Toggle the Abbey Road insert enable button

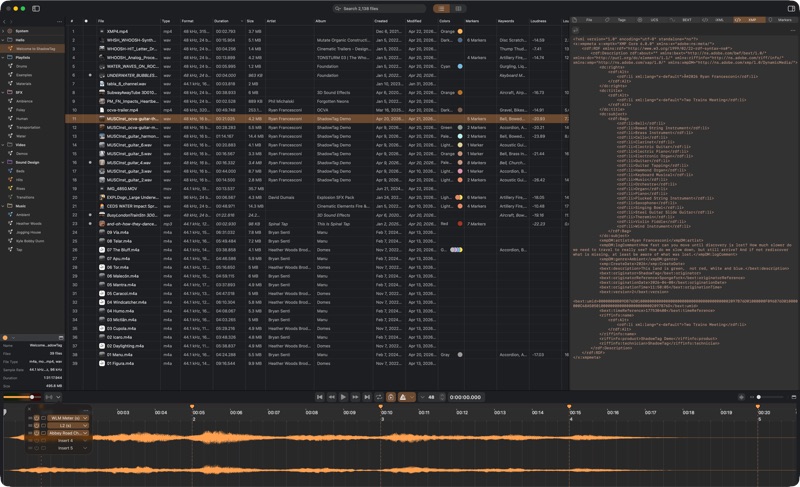(x=37, y=433)
